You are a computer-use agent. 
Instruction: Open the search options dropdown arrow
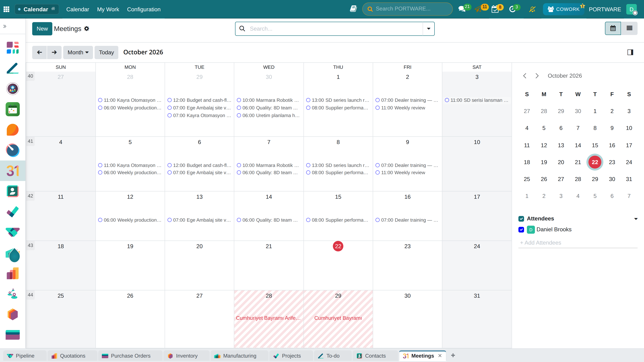(428, 29)
